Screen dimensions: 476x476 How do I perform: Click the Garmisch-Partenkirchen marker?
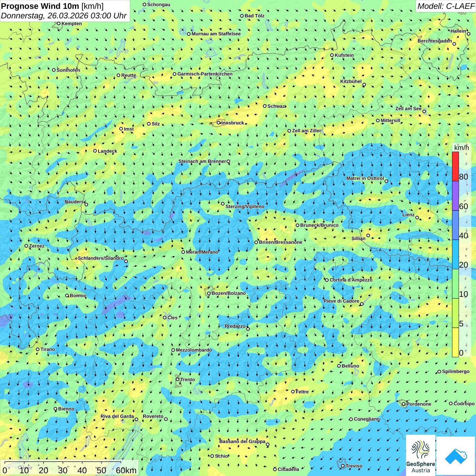174,74
